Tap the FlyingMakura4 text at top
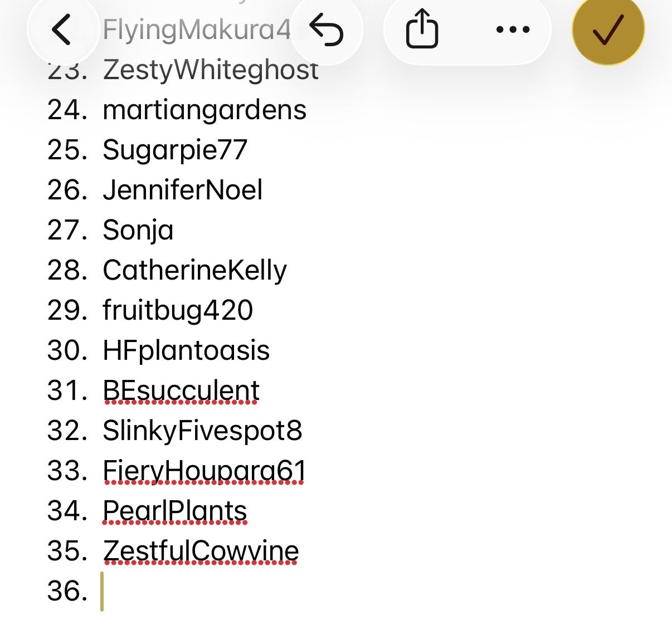Image resolution: width=672 pixels, height=640 pixels. coord(196,30)
